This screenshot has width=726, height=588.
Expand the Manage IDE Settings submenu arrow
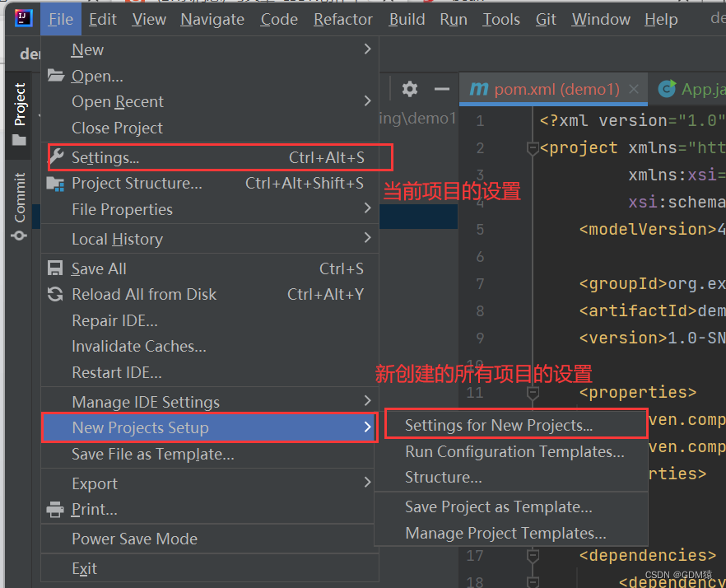pos(368,401)
